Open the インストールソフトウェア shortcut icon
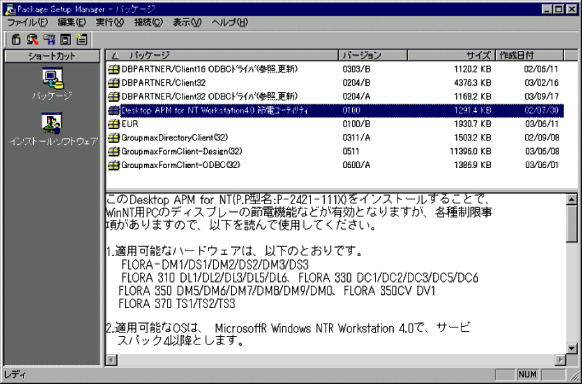The height and width of the screenshot is (384, 582). pyautogui.click(x=52, y=123)
